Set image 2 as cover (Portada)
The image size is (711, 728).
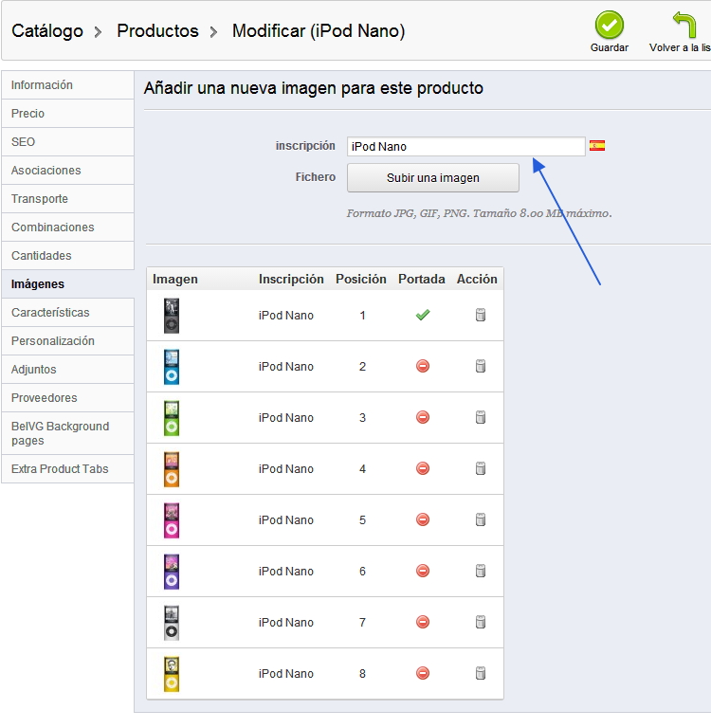tap(423, 367)
